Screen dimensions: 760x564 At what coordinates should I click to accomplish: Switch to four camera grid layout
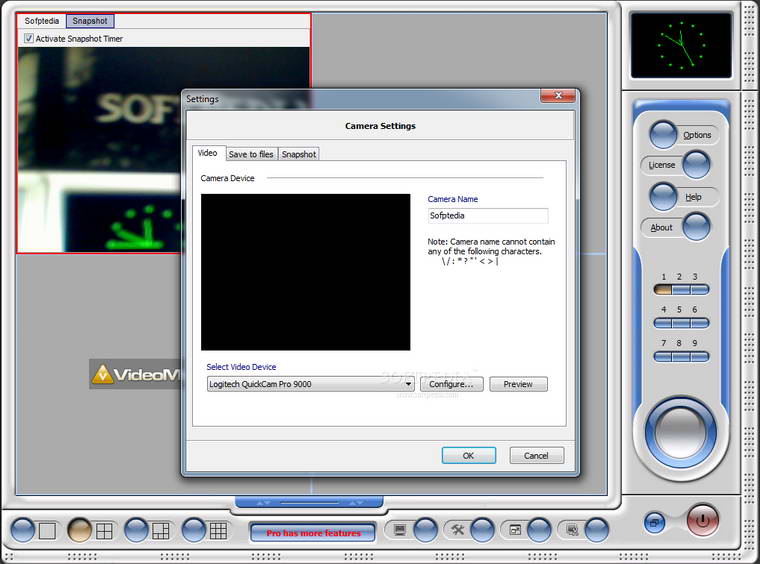[x=79, y=530]
